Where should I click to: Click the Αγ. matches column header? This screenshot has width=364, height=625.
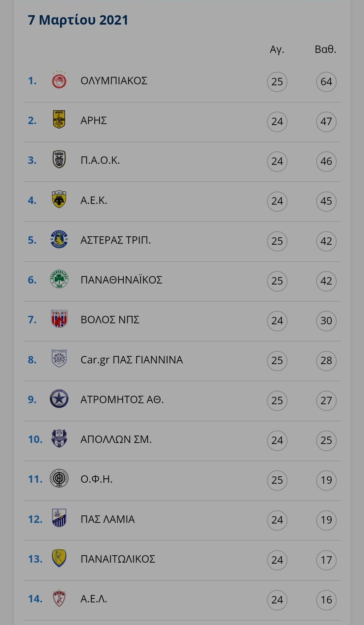(x=277, y=50)
